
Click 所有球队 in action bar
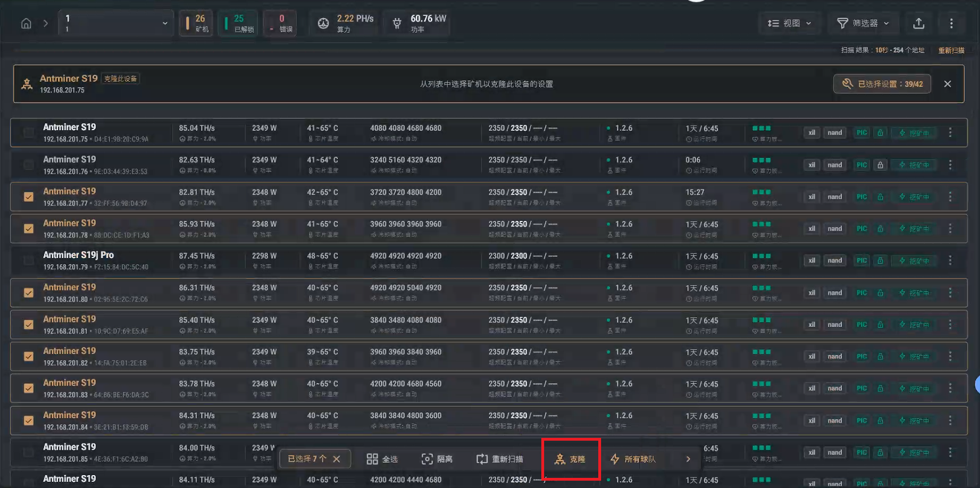(x=633, y=459)
